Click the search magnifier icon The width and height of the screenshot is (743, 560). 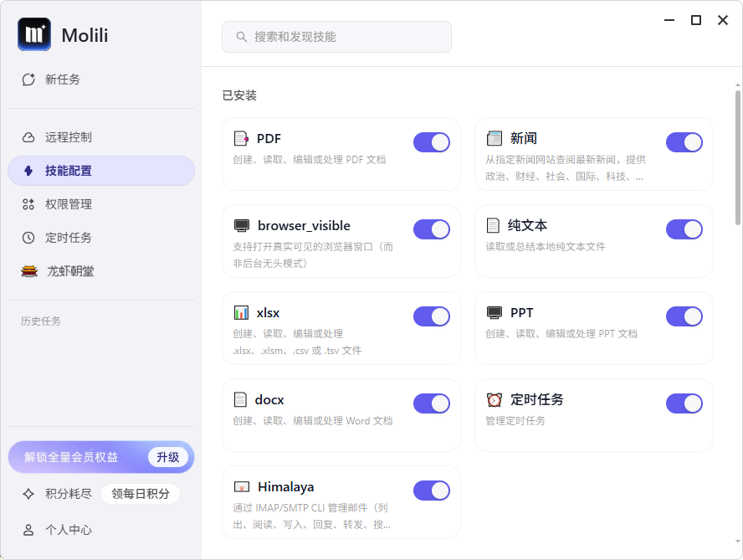[x=241, y=37]
